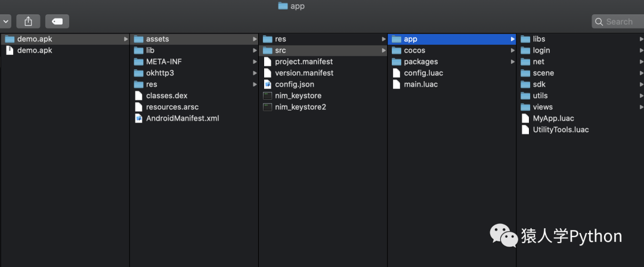Expand the META-INF folder arrow
644x267 pixels.
(255, 62)
